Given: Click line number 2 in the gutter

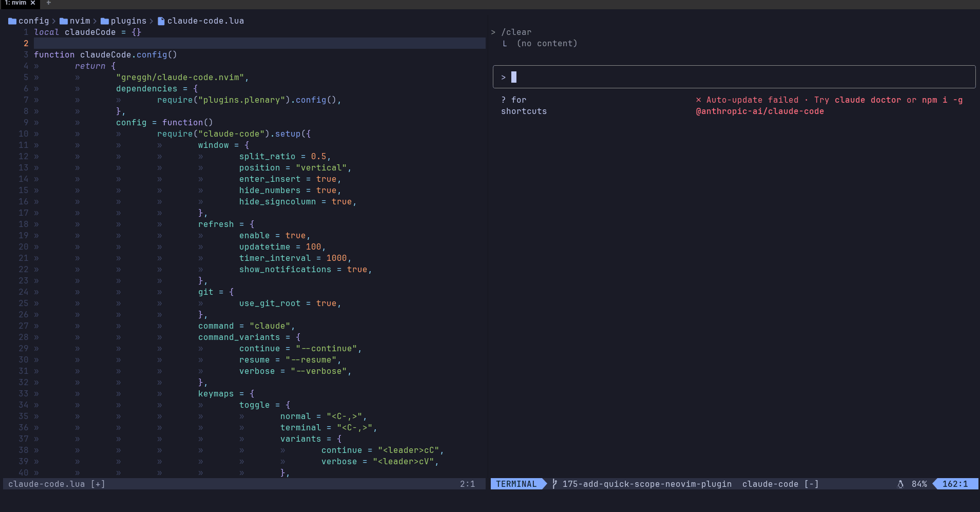Looking at the screenshot, I should pyautogui.click(x=26, y=44).
